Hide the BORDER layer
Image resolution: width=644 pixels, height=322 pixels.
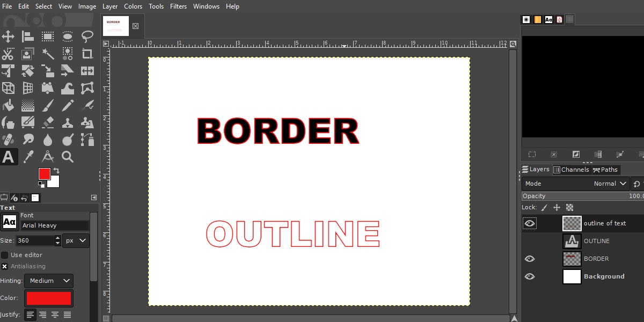point(530,259)
